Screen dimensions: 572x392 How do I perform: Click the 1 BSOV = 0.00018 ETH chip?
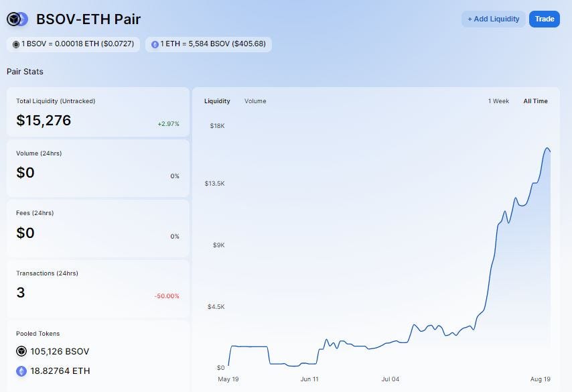(x=73, y=44)
